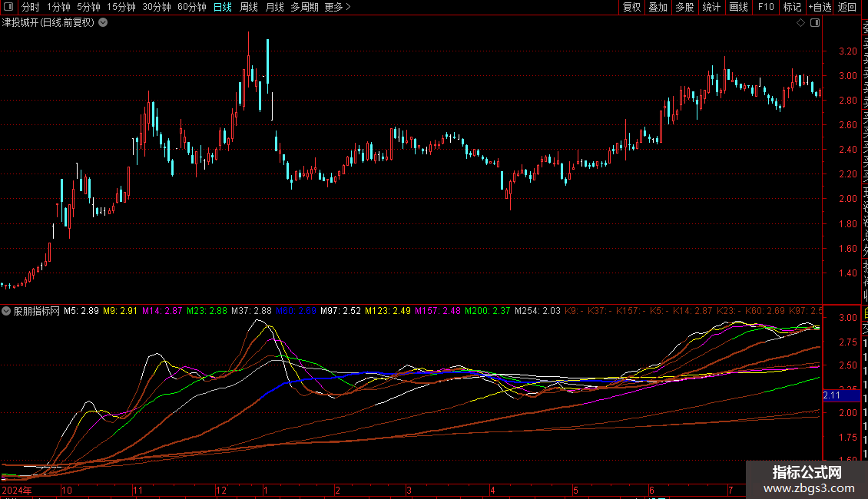
Task: Select the M14: 2.87 indicator value
Action: click(162, 311)
